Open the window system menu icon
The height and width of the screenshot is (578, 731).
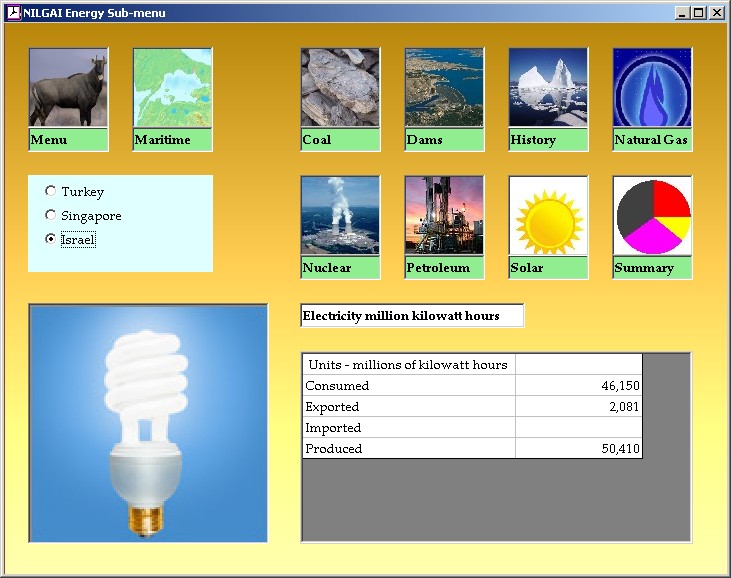[x=13, y=13]
